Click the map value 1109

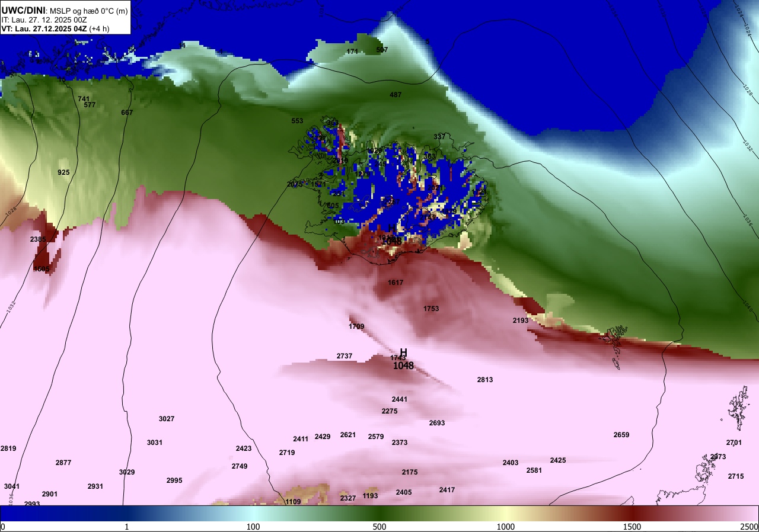point(294,502)
